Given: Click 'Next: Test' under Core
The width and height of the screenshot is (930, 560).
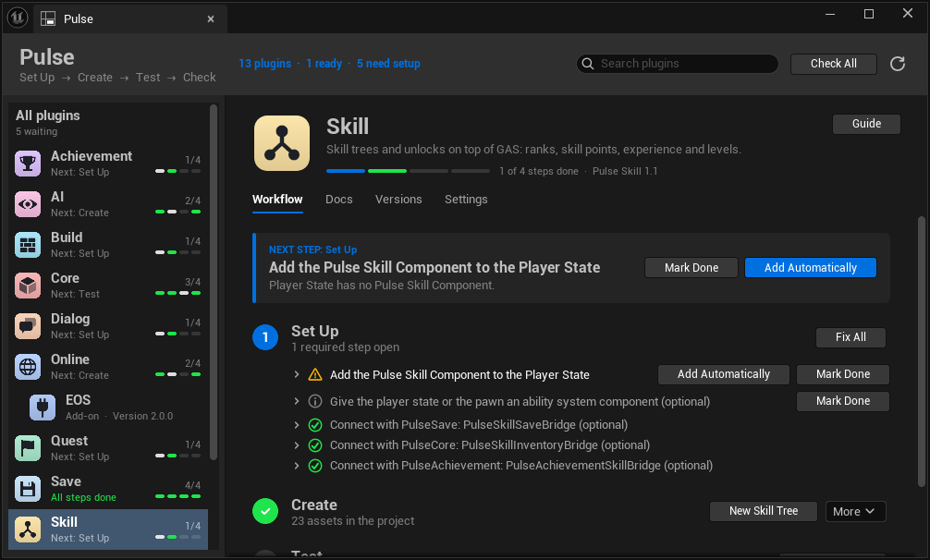Looking at the screenshot, I should point(75,295).
